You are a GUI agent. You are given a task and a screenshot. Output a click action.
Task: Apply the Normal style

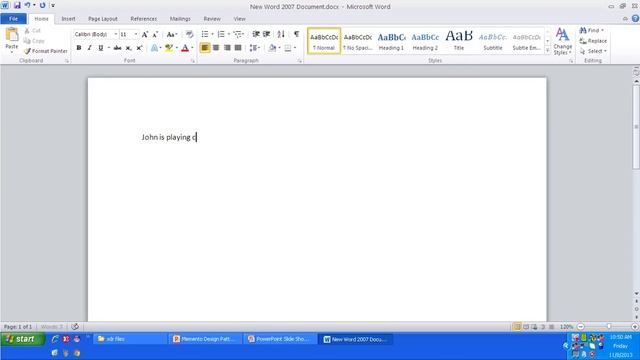[x=324, y=41]
